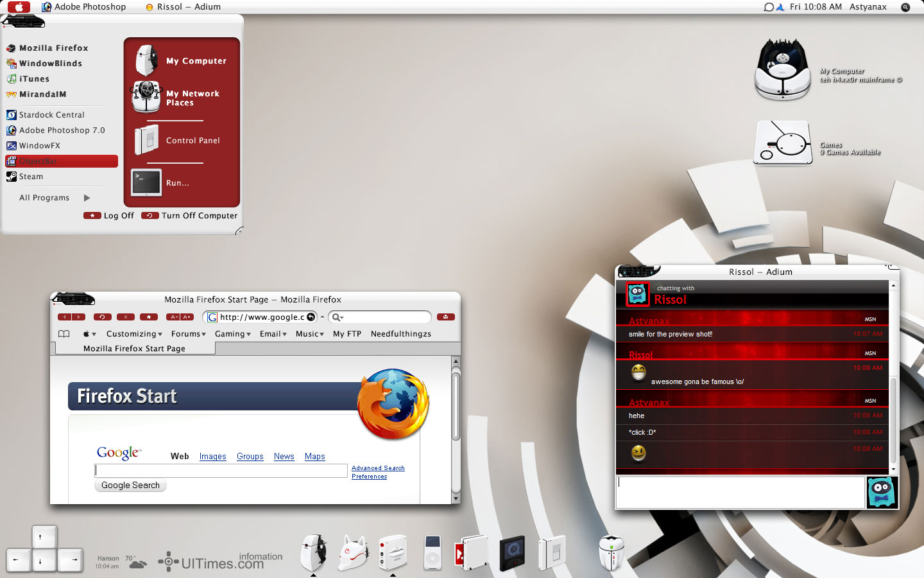924x578 pixels.
Task: Open Google Maps link
Action: tap(315, 457)
